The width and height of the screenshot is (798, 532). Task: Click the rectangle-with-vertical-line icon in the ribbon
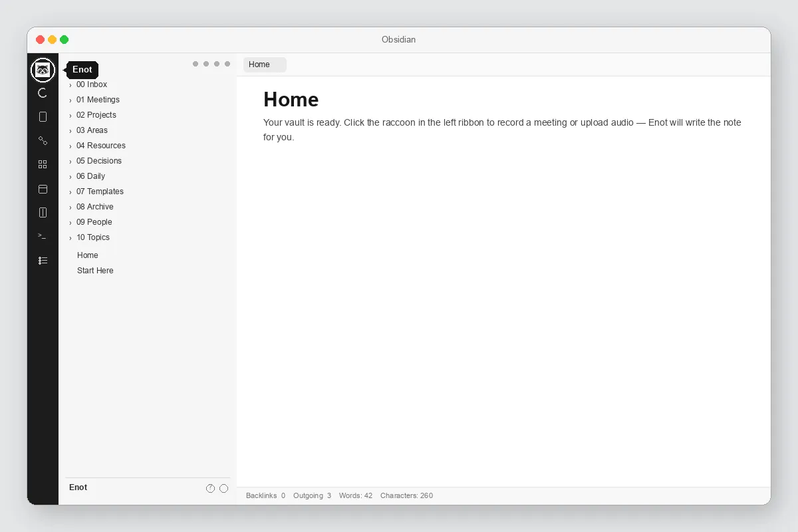43,213
